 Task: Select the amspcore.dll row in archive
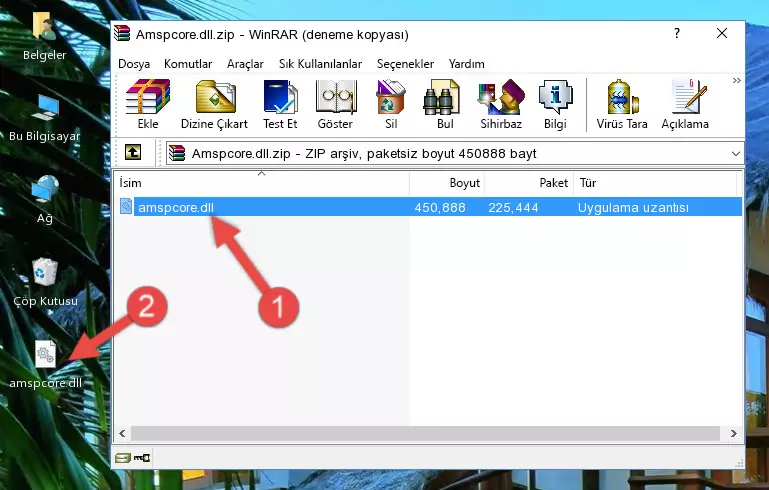[430, 207]
